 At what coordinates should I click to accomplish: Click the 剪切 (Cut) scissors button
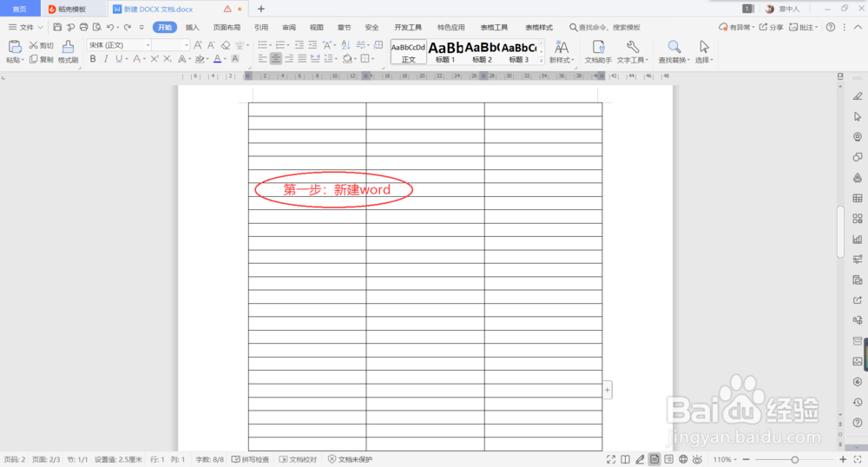tap(42, 45)
